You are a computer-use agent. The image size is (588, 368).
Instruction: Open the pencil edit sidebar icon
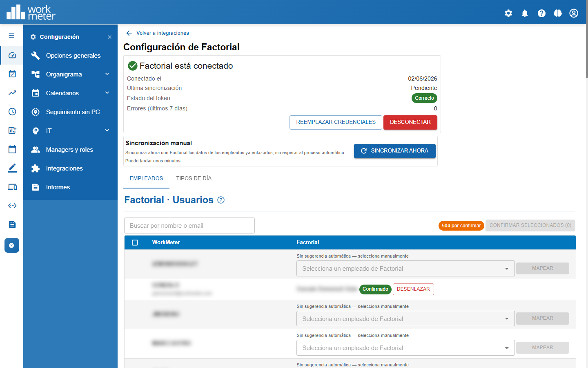pos(12,168)
